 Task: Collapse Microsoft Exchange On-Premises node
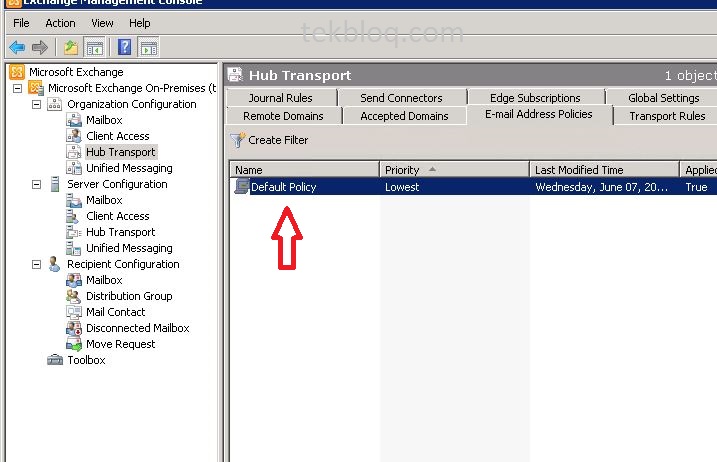(x=17, y=88)
